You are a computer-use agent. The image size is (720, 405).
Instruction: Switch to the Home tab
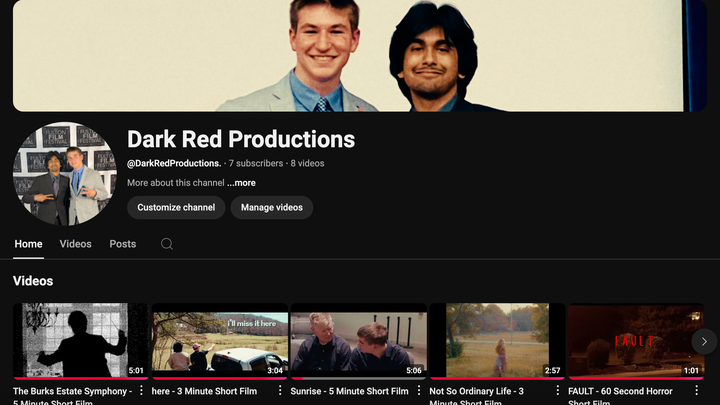(29, 244)
